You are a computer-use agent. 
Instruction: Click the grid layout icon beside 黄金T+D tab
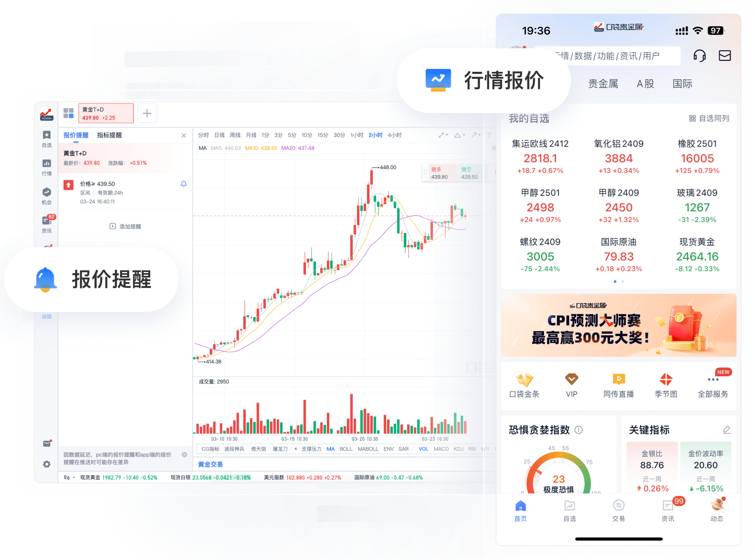pos(68,113)
